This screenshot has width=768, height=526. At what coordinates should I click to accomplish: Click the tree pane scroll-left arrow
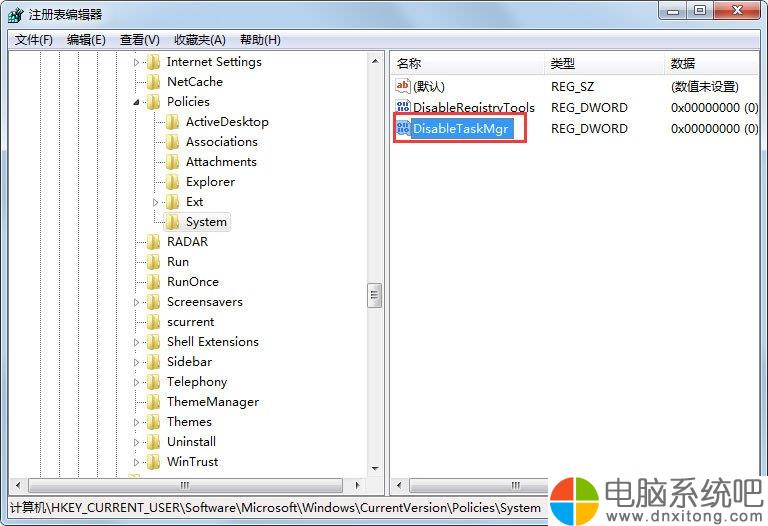click(x=18, y=485)
